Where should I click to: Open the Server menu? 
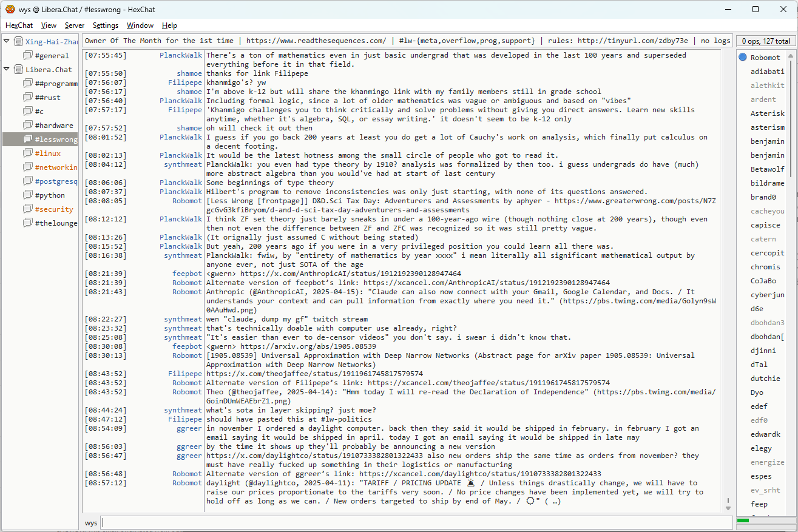pyautogui.click(x=75, y=25)
